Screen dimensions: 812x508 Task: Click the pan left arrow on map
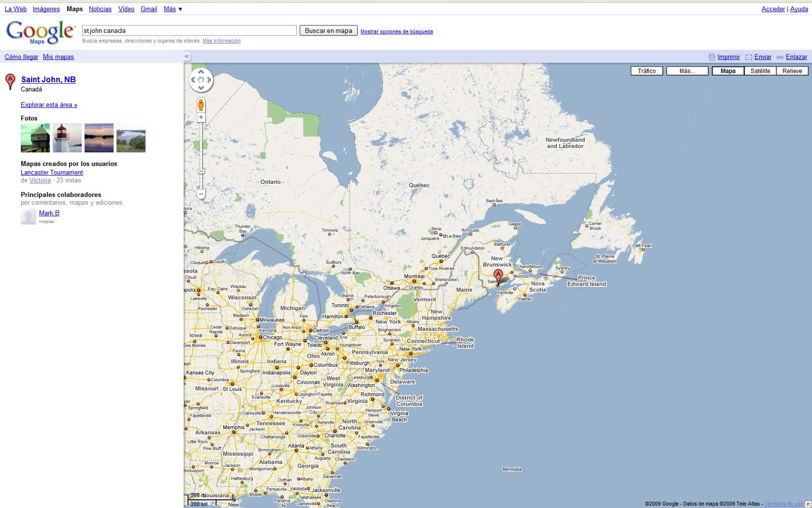(x=193, y=80)
